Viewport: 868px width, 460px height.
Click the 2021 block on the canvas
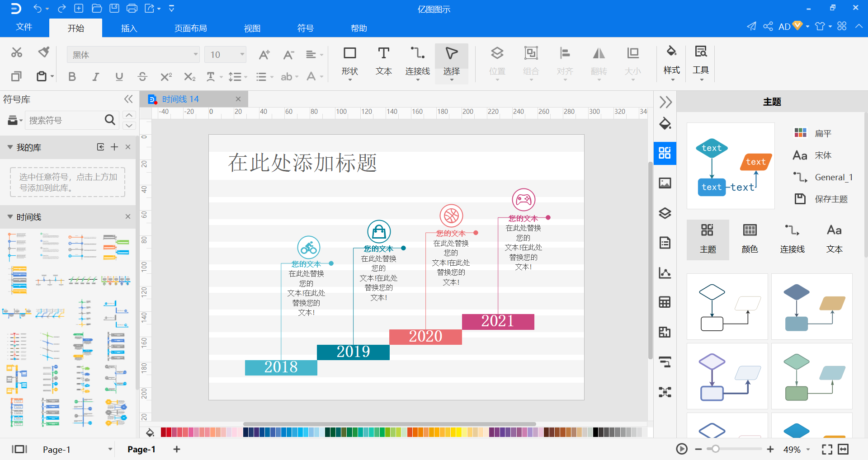click(x=498, y=321)
